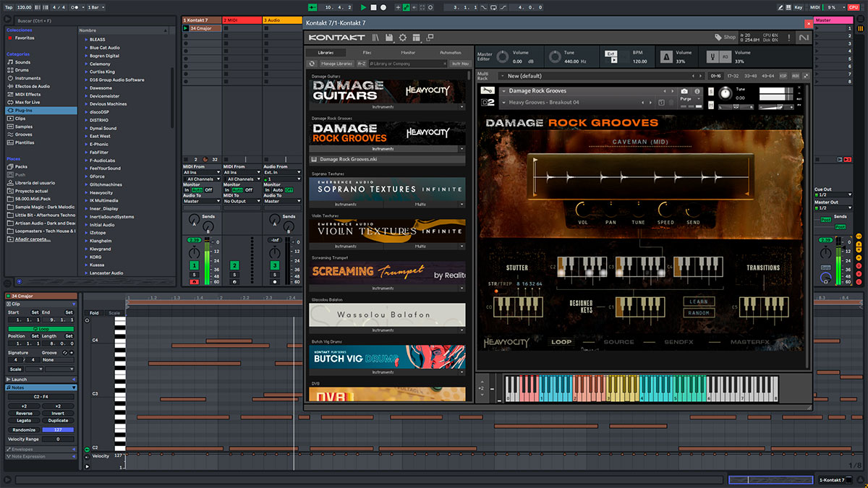Screen dimensions: 868x488
Task: Click the metronome icon in Master Editor
Action: point(666,56)
